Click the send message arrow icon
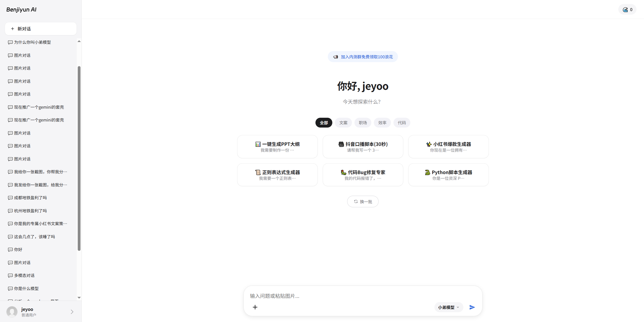This screenshot has width=644, height=322. tap(472, 307)
